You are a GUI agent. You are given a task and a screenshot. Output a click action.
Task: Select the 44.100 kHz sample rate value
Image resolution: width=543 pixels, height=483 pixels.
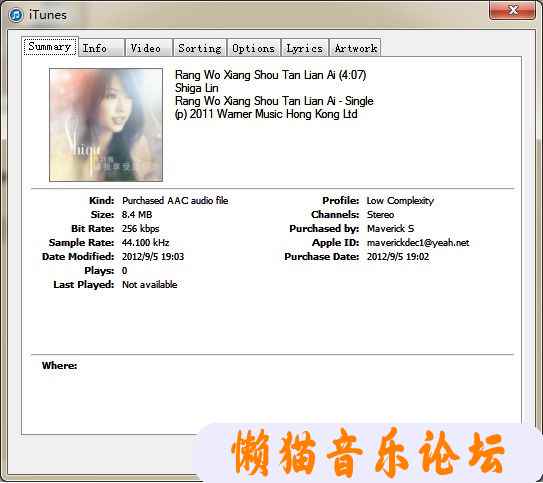(x=145, y=243)
